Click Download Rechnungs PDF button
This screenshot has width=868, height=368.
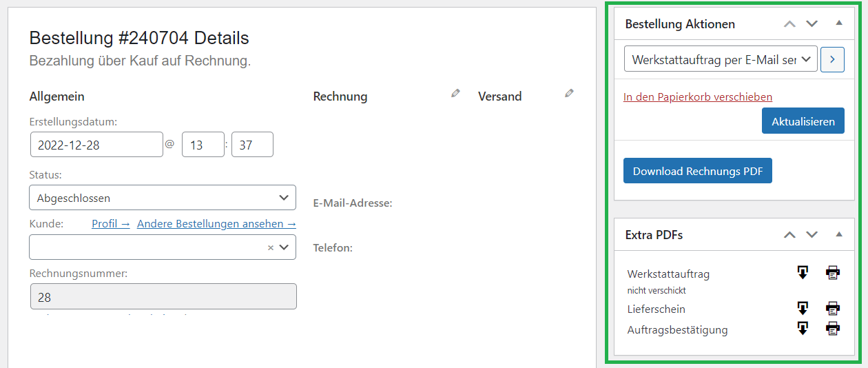[698, 171]
